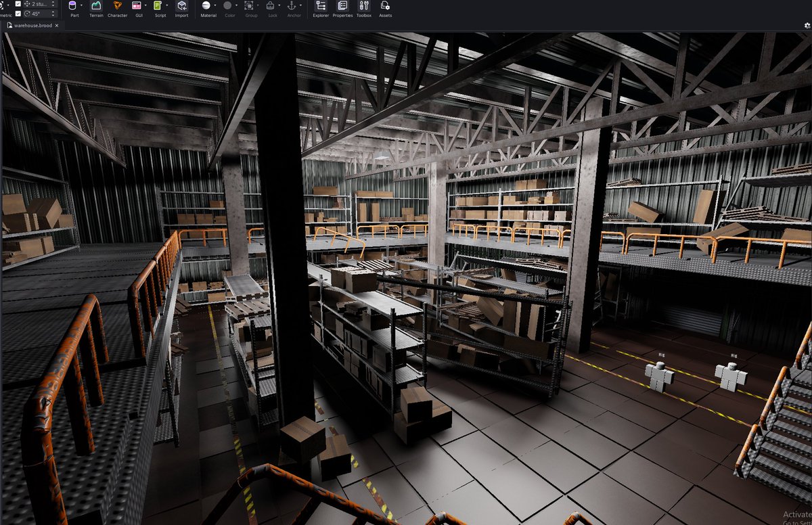The height and width of the screenshot is (525, 812).
Task: Toggle the Anchor tool
Action: [x=292, y=5]
